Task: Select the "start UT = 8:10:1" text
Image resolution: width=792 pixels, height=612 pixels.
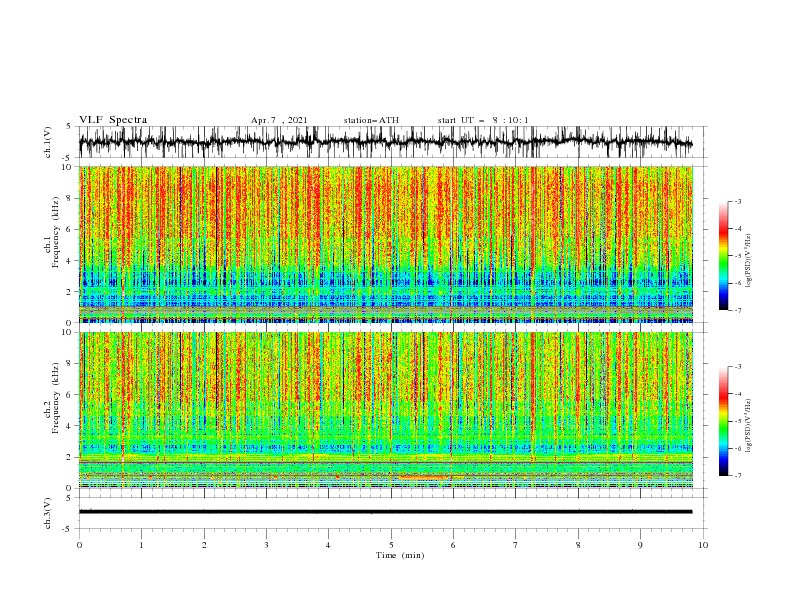Action: [x=483, y=120]
